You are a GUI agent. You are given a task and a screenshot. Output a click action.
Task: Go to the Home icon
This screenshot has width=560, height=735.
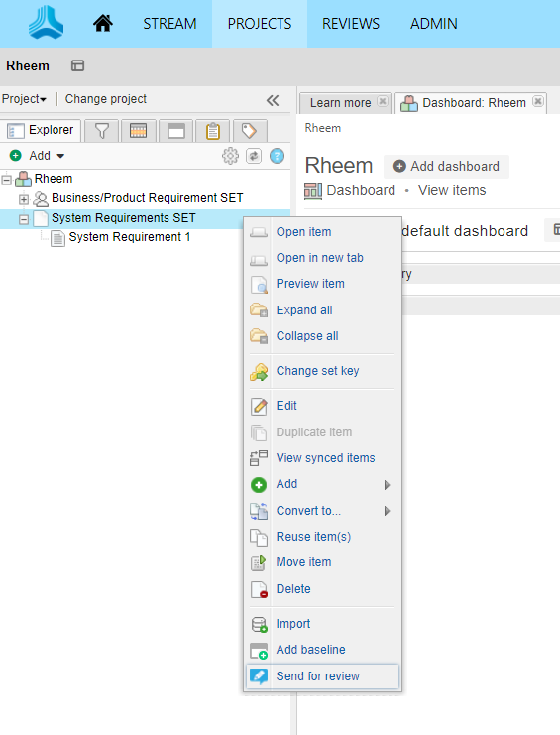pyautogui.click(x=103, y=23)
